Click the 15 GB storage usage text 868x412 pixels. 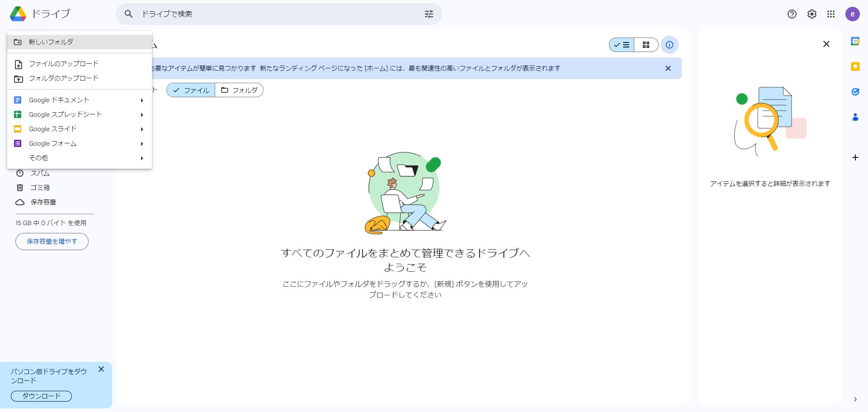coord(51,223)
